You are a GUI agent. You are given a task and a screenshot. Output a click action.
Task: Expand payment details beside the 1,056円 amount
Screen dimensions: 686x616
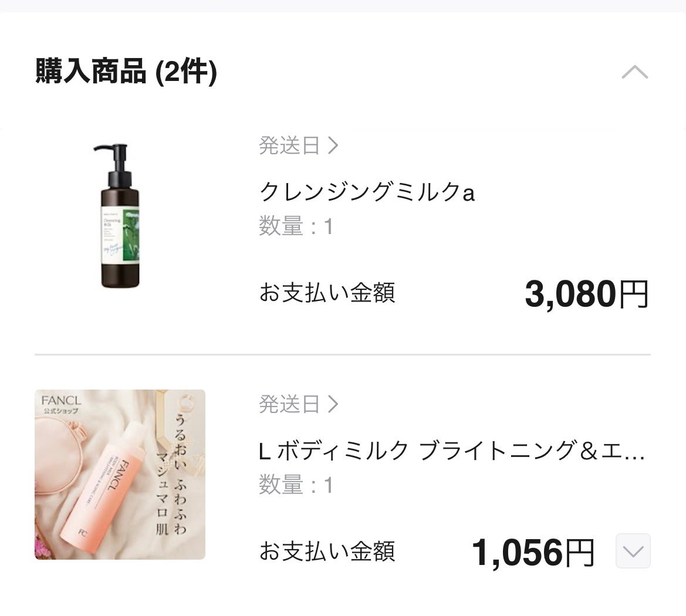[x=633, y=551]
